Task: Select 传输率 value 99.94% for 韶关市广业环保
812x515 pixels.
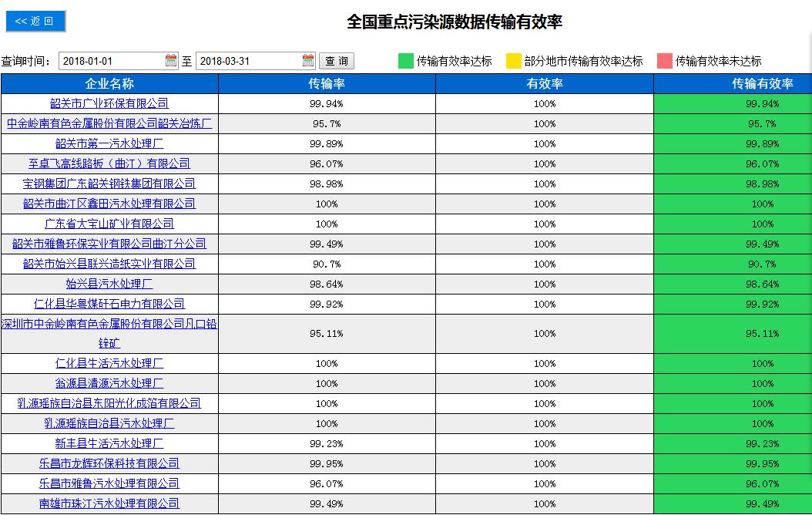Action: [327, 103]
